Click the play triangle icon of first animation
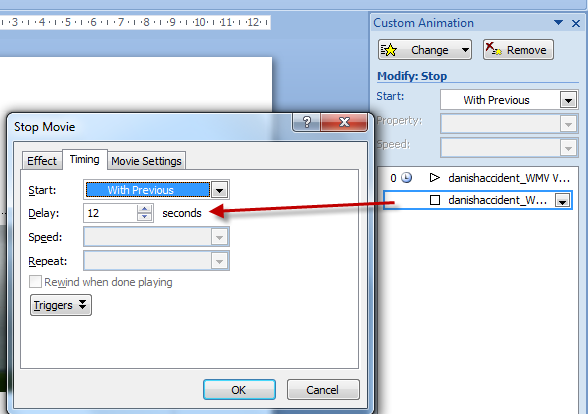 (434, 177)
